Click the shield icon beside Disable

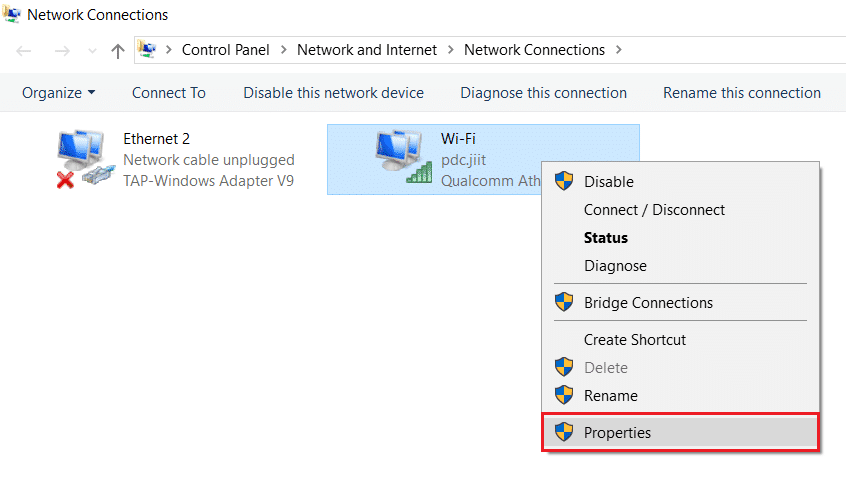[564, 182]
